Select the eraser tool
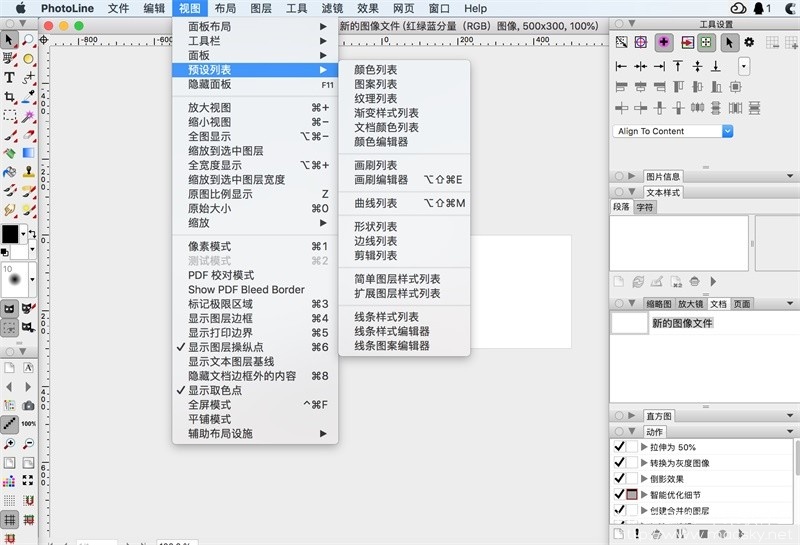Viewport: 800px width, 545px height. click(x=29, y=135)
